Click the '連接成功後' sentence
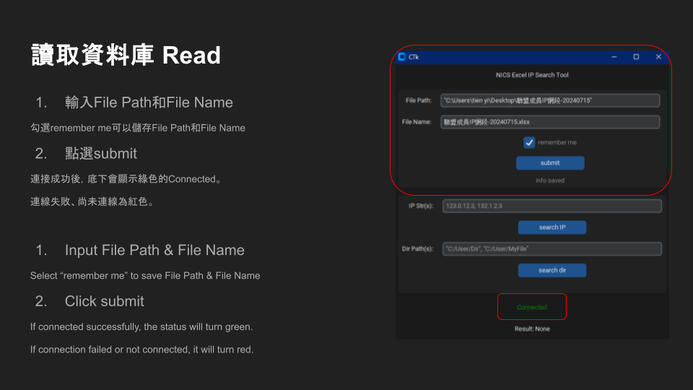693x390 pixels. (x=126, y=179)
